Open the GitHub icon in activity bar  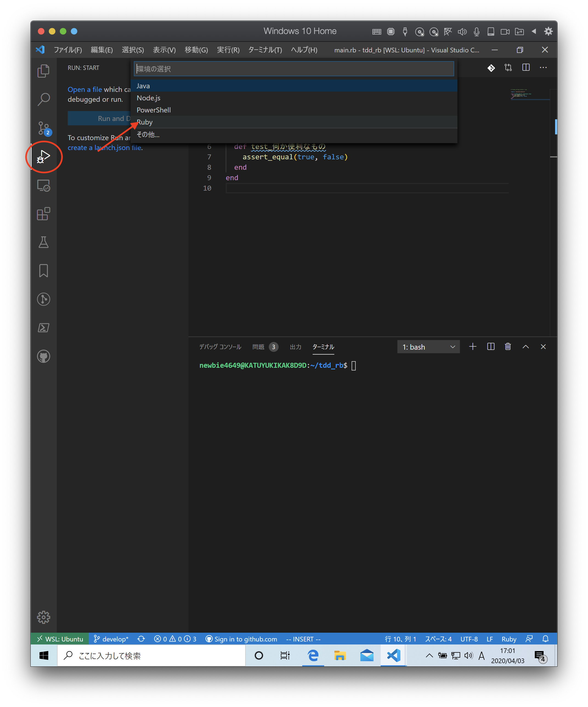click(x=43, y=356)
